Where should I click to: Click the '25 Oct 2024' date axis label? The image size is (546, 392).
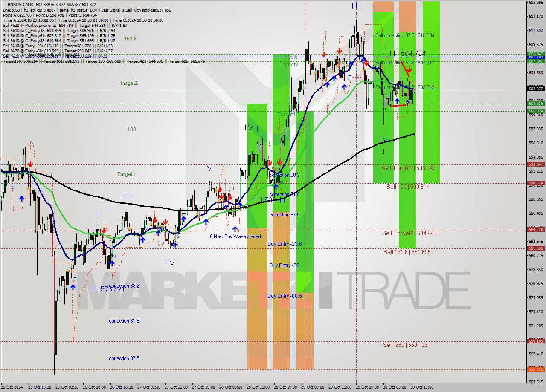coord(11,387)
